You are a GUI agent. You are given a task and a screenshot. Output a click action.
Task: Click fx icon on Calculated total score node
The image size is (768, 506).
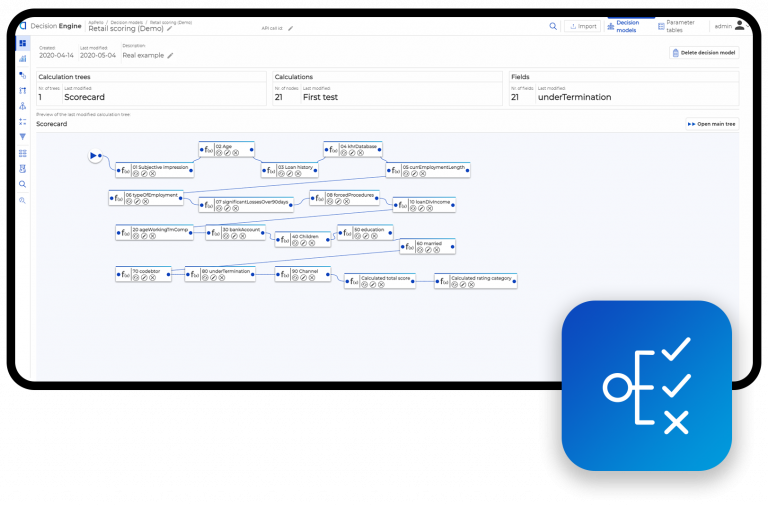pos(354,283)
